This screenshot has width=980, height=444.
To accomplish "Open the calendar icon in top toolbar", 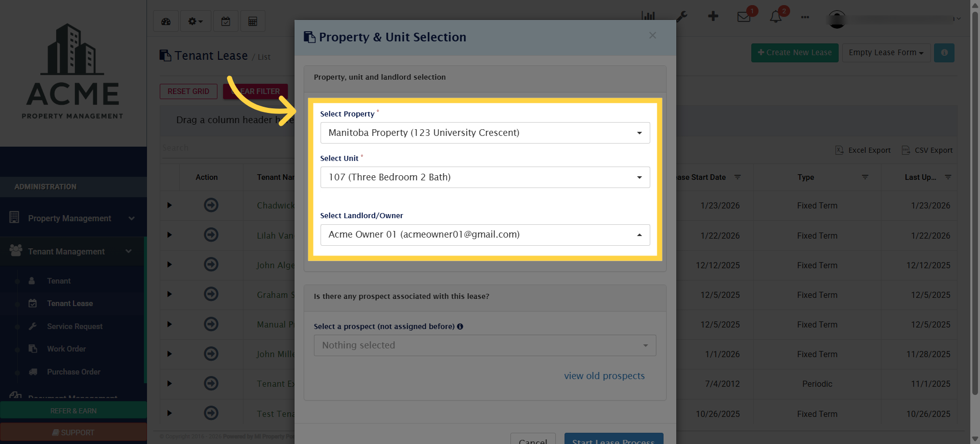I will (x=226, y=21).
